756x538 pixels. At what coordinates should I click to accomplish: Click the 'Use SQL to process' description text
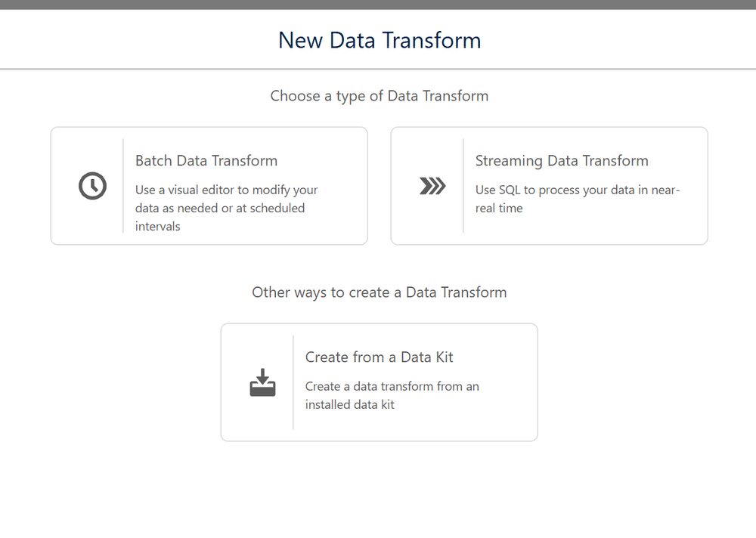point(578,190)
